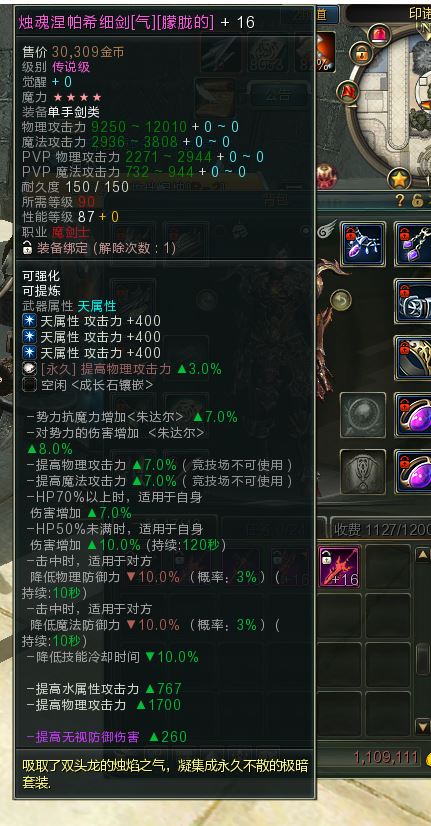
Task: Click inventory scrollbar down arrow
Action: (x=423, y=727)
